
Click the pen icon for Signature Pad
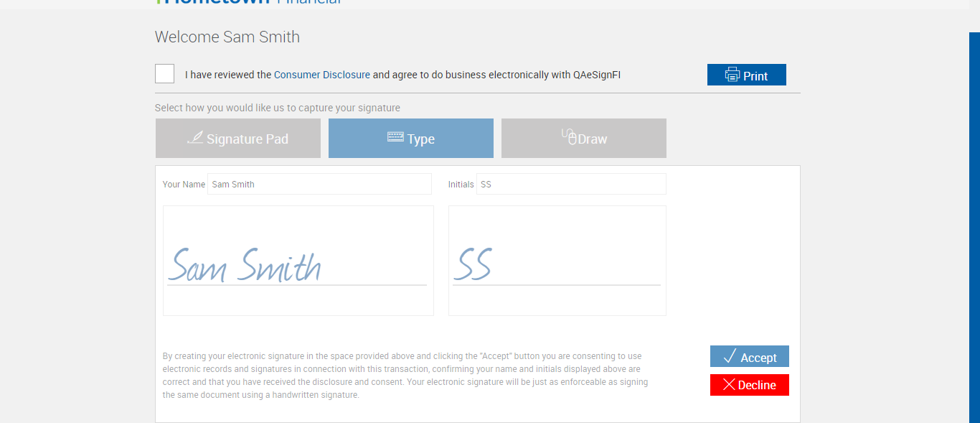pyautogui.click(x=195, y=138)
